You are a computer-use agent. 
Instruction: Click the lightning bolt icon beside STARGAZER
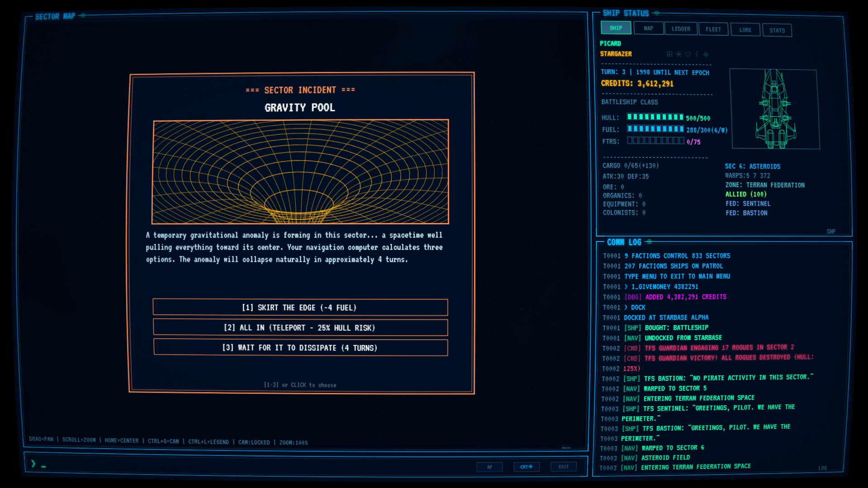(x=697, y=54)
